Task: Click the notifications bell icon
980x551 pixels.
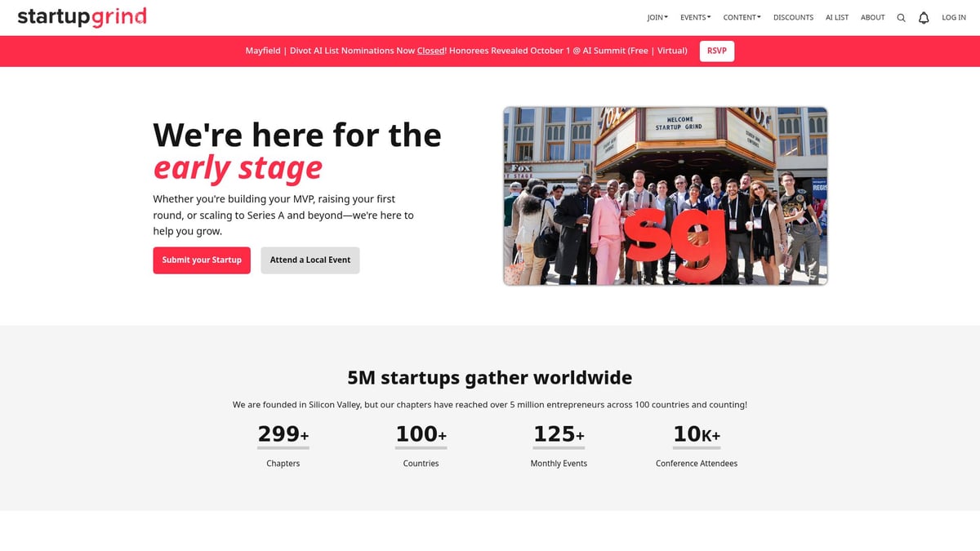Action: pyautogui.click(x=924, y=17)
